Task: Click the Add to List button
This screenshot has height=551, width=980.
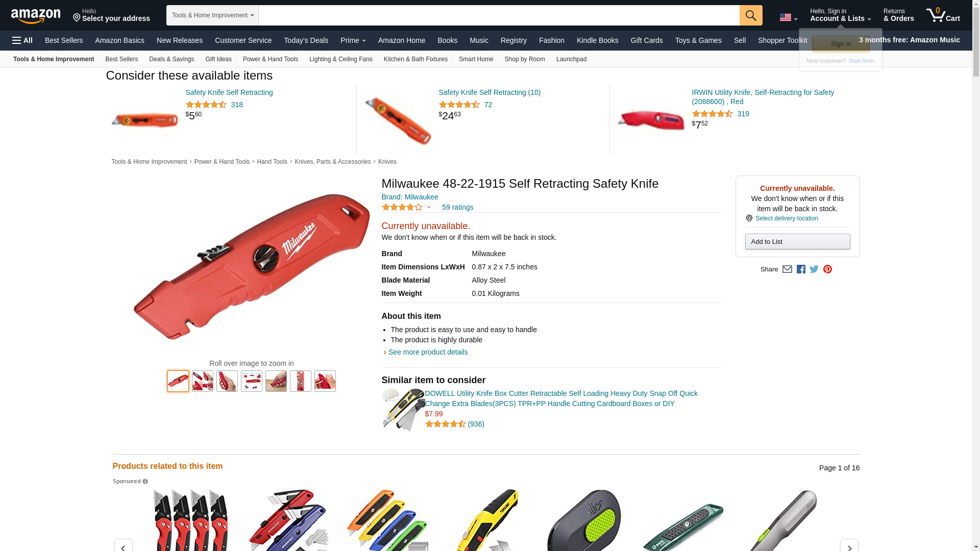Action: [797, 242]
